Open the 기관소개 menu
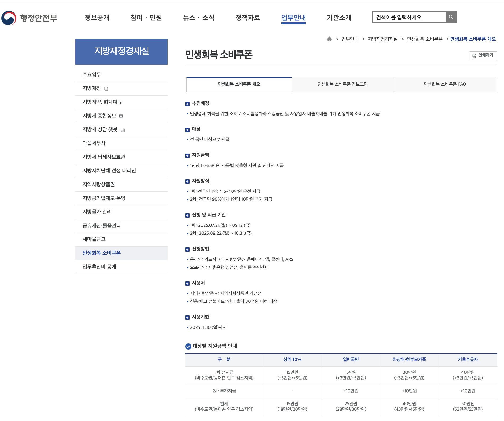The height and width of the screenshot is (421, 504). [339, 18]
